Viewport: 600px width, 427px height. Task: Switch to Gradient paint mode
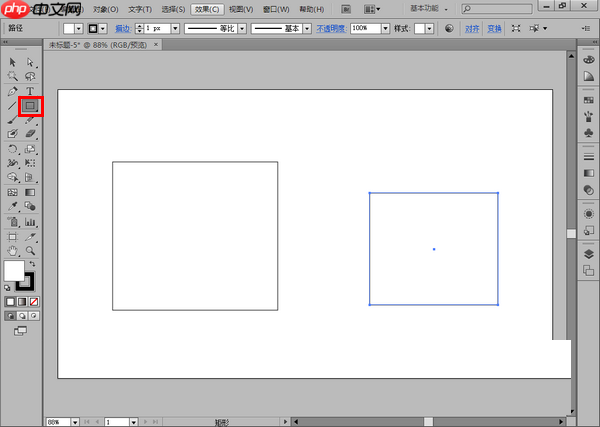click(x=22, y=300)
